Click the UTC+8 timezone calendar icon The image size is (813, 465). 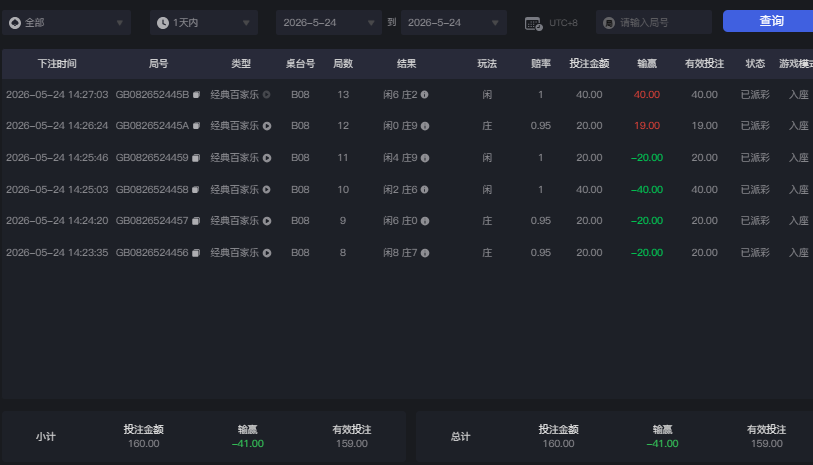(534, 23)
